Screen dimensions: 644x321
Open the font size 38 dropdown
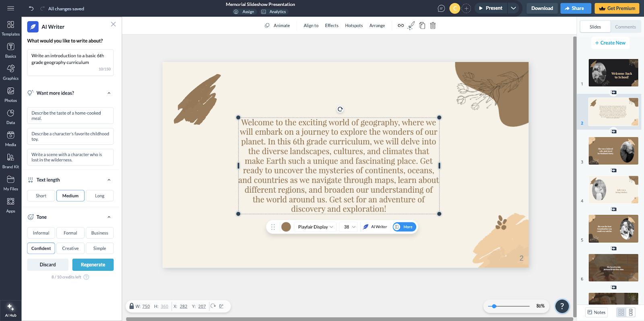(349, 227)
